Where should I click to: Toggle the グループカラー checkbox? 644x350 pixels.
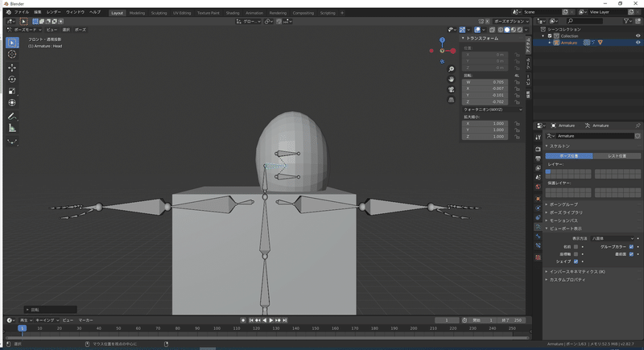[631, 247]
